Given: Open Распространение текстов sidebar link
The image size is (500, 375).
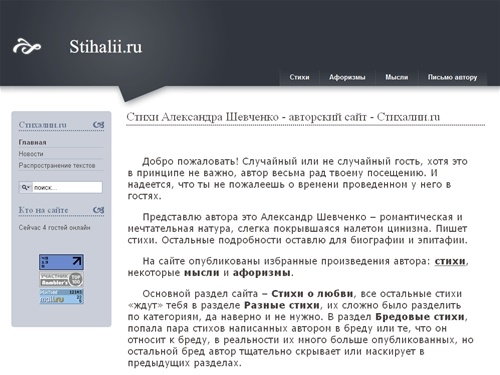Looking at the screenshot, I should 57,166.
